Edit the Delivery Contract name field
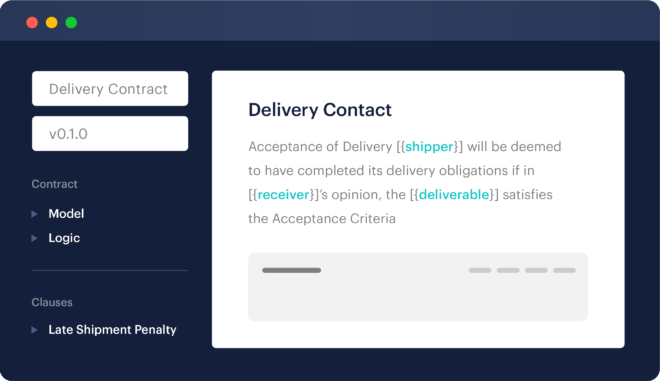This screenshot has width=660, height=381. (110, 88)
